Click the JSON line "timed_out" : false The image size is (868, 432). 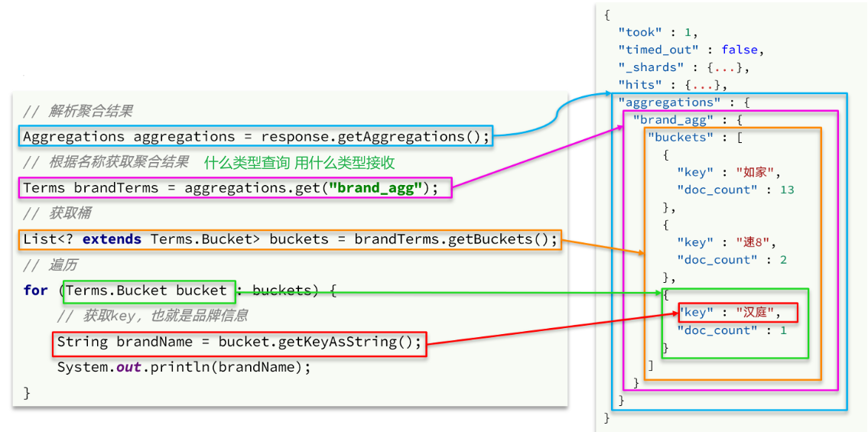click(x=691, y=49)
